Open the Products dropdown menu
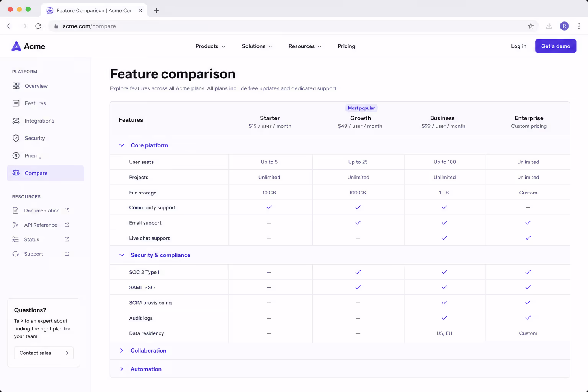588x392 pixels. (x=211, y=46)
